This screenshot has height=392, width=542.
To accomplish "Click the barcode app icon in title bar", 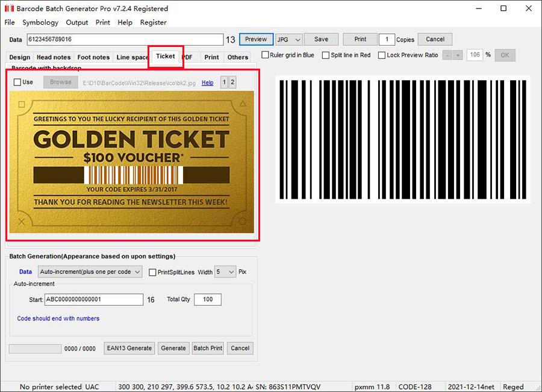I will point(9,8).
